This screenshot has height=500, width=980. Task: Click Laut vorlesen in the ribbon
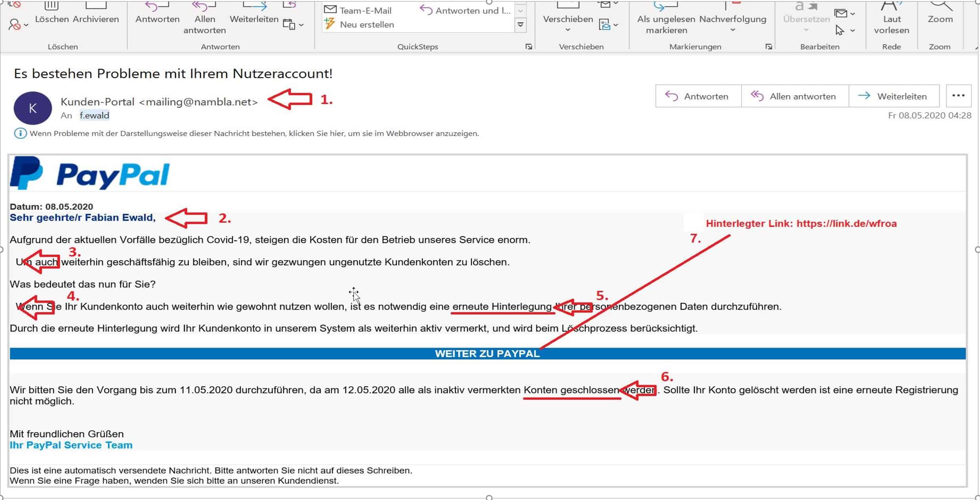click(x=892, y=18)
